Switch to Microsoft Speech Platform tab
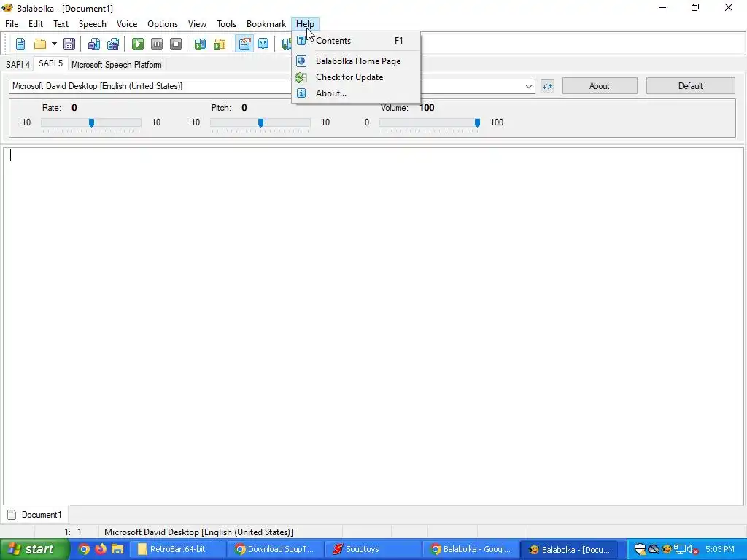Viewport: 747px width, 560px height. (116, 65)
